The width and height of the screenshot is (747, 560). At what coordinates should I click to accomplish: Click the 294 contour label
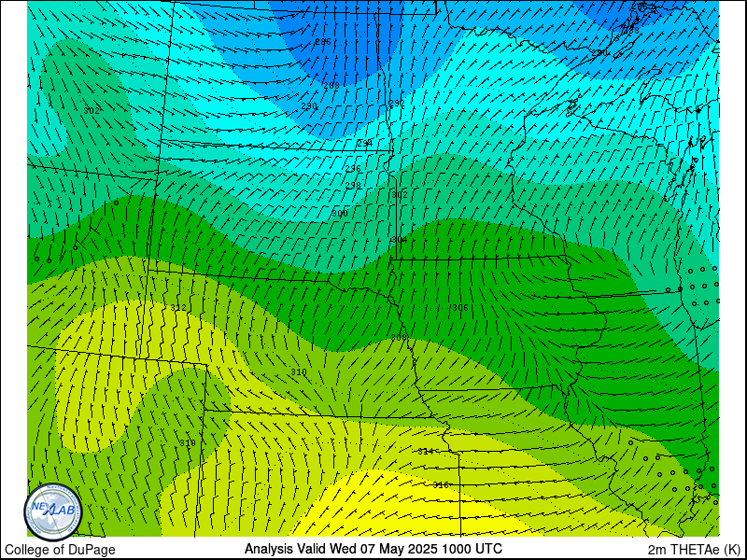click(364, 144)
